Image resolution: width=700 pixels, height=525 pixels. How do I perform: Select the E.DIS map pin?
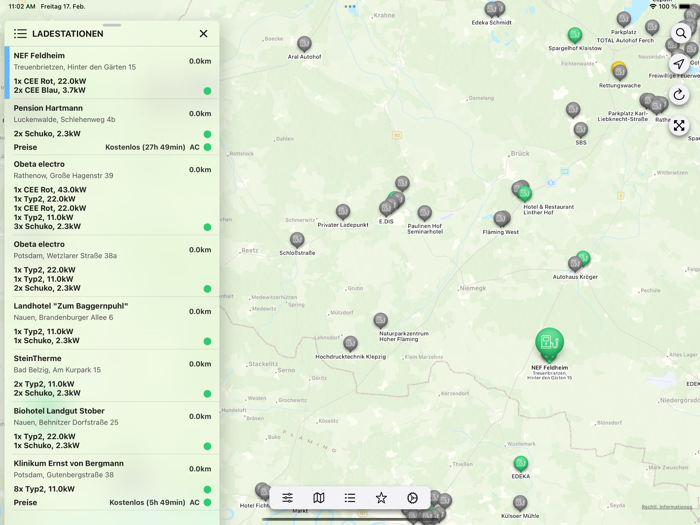tap(386, 208)
